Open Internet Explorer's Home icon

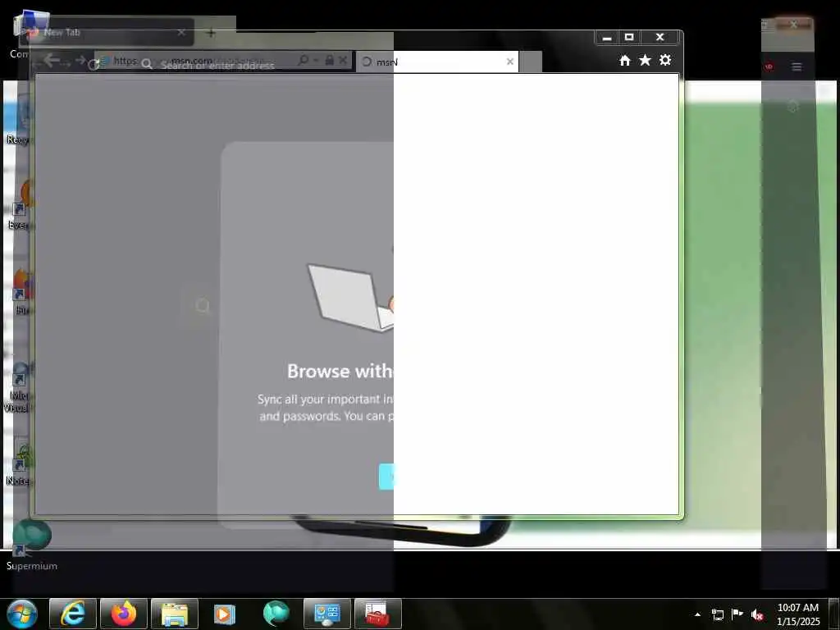pyautogui.click(x=624, y=61)
